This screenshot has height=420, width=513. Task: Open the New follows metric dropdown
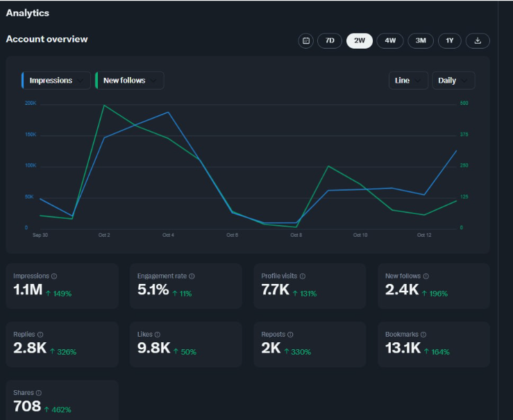click(130, 81)
